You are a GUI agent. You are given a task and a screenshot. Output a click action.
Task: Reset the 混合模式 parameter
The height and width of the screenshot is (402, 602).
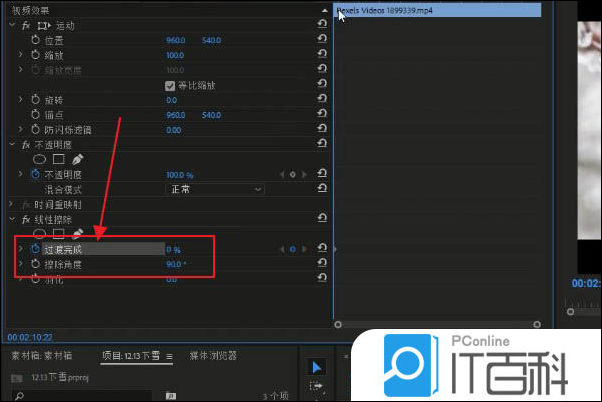click(322, 188)
